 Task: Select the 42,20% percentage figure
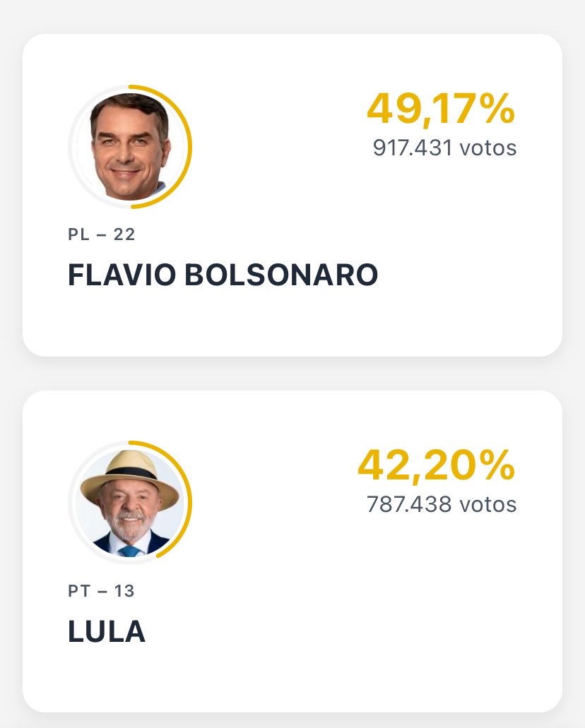point(437,465)
